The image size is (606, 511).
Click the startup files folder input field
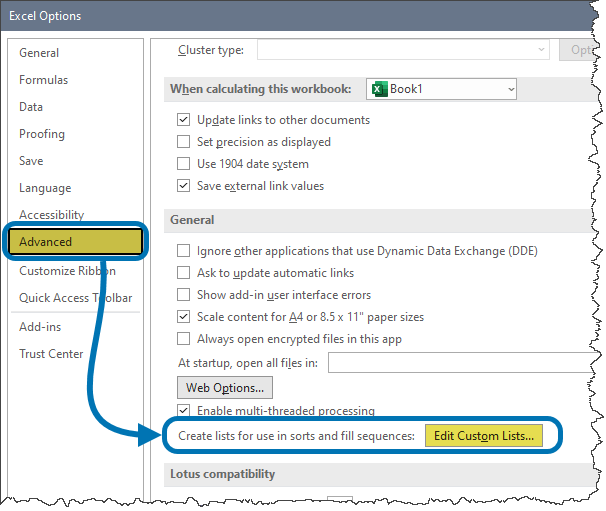pos(465,363)
